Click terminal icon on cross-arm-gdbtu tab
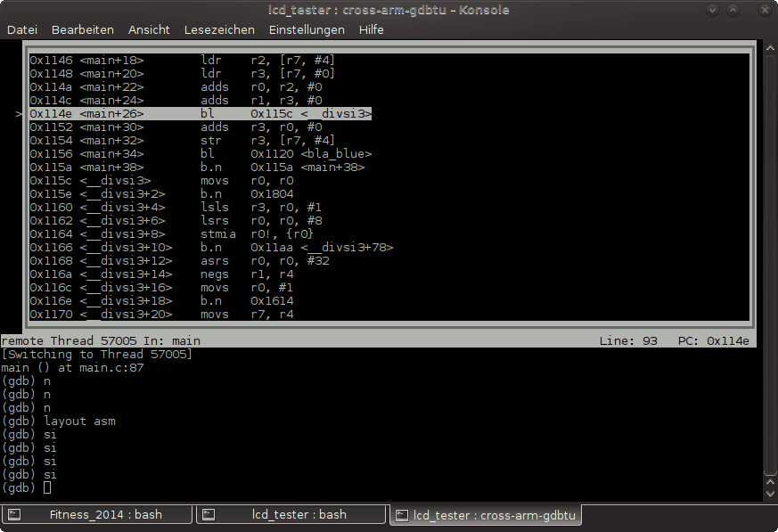Image resolution: width=778 pixels, height=532 pixels. (401, 516)
